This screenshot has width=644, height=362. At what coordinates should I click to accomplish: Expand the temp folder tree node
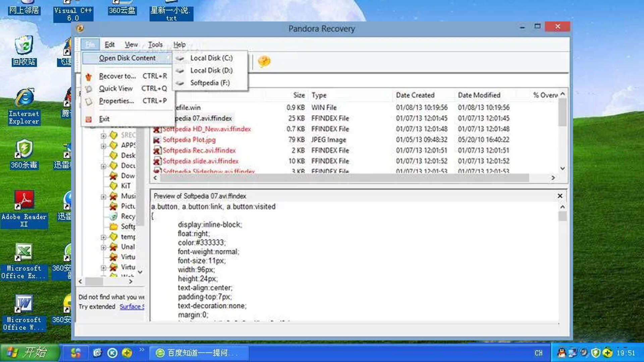[103, 237]
